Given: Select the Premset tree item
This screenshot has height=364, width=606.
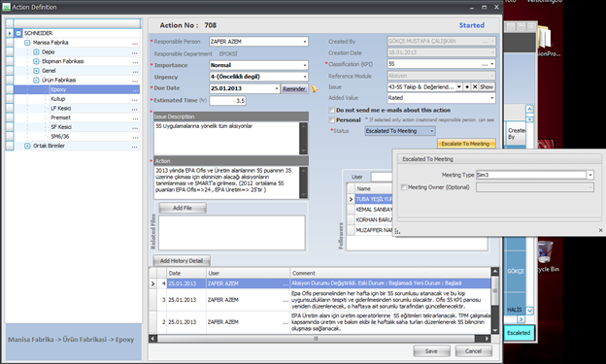Looking at the screenshot, I should tap(60, 117).
